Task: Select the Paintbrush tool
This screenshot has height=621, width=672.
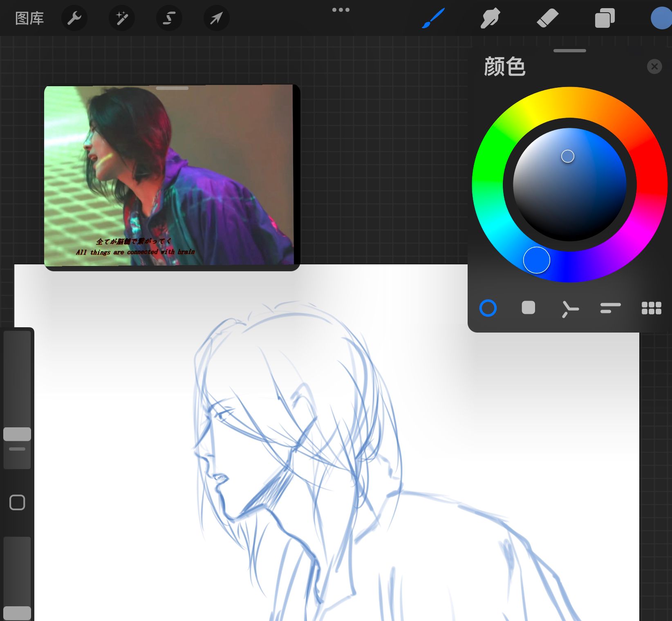Action: coord(433,18)
